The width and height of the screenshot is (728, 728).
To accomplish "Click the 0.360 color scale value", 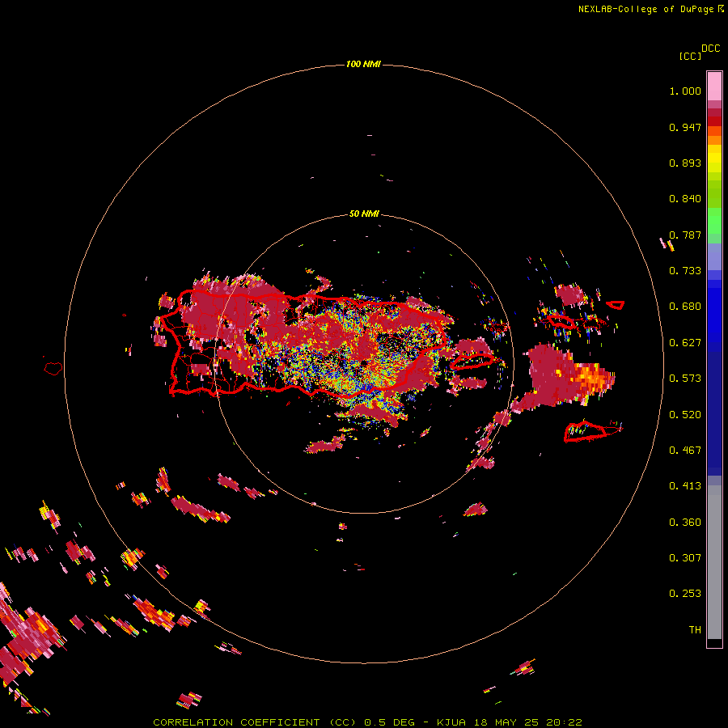I will pyautogui.click(x=685, y=523).
